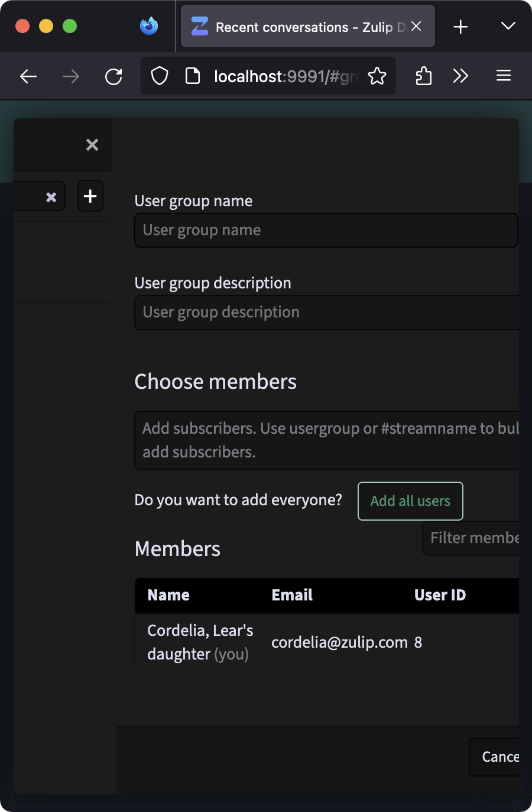Focus the Filter members search box
The width and height of the screenshot is (532, 812).
(478, 538)
